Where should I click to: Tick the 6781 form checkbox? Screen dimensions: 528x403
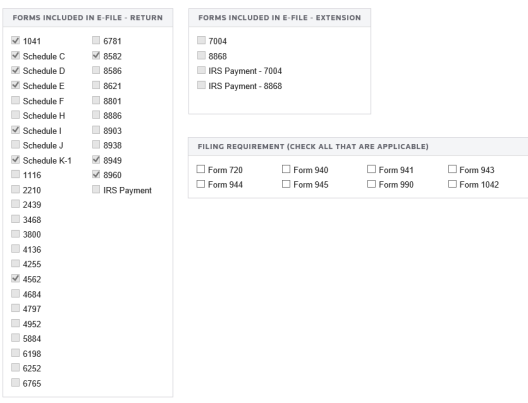[96, 40]
